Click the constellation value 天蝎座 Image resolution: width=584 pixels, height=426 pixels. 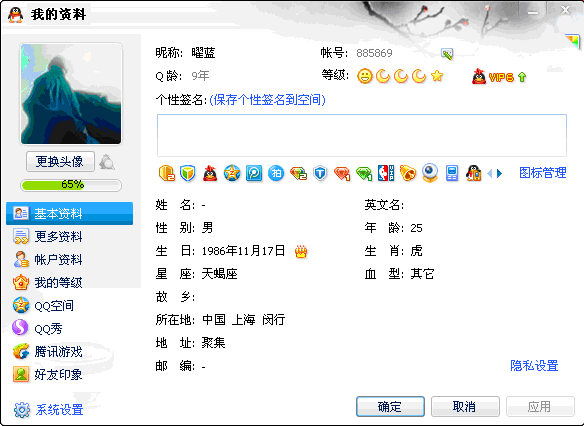coord(219,274)
